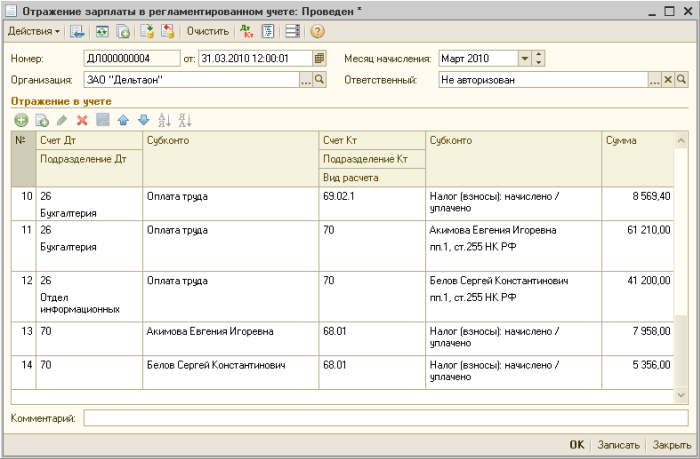The height and width of the screenshot is (459, 700).
Task: Sort table rows descending
Action: point(184,120)
